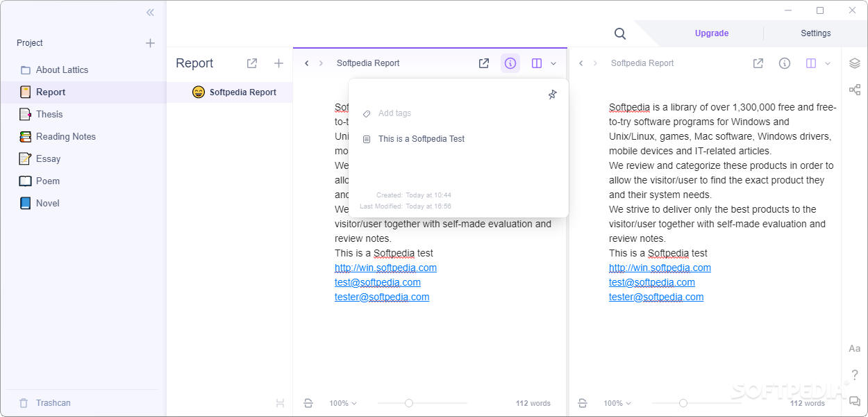Open the Aa typography settings
This screenshot has width=868, height=417.
(855, 348)
